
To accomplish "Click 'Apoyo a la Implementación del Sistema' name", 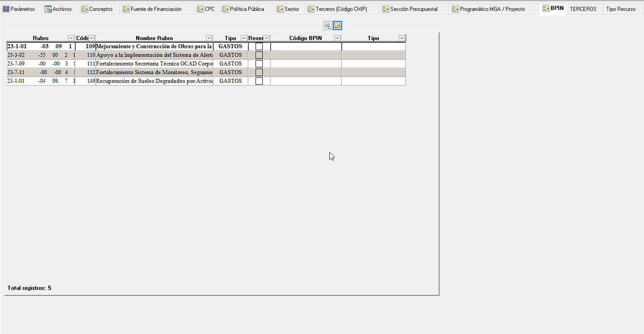I will (154, 55).
